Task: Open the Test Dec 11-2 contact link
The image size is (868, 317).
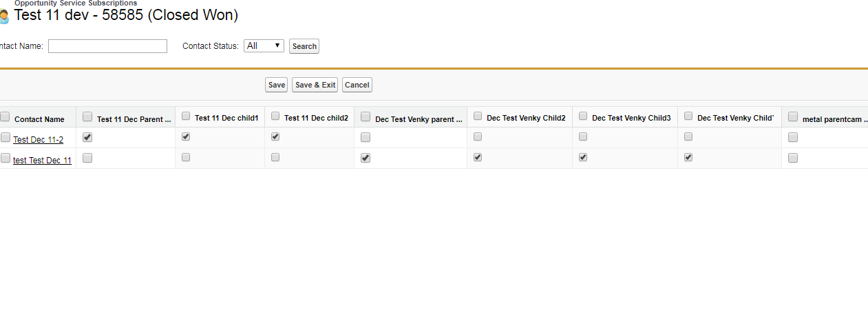Action: click(39, 140)
